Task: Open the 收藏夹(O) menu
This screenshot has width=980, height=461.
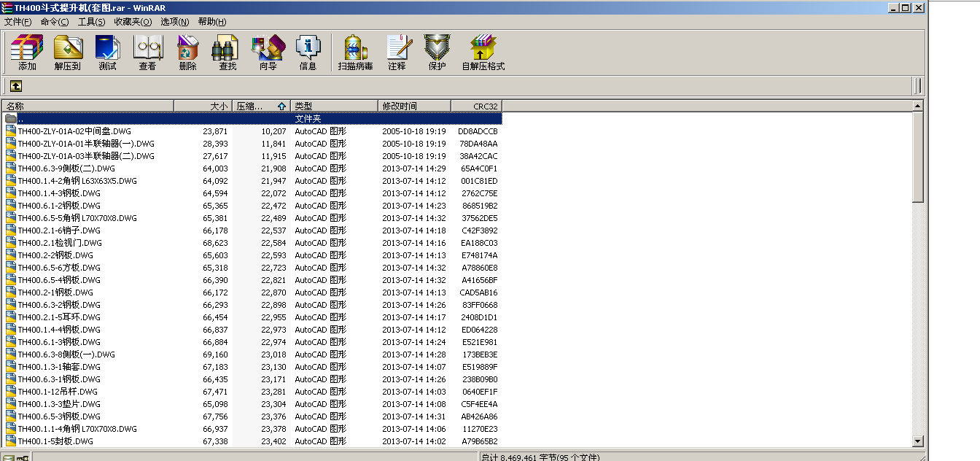Action: pos(133,22)
